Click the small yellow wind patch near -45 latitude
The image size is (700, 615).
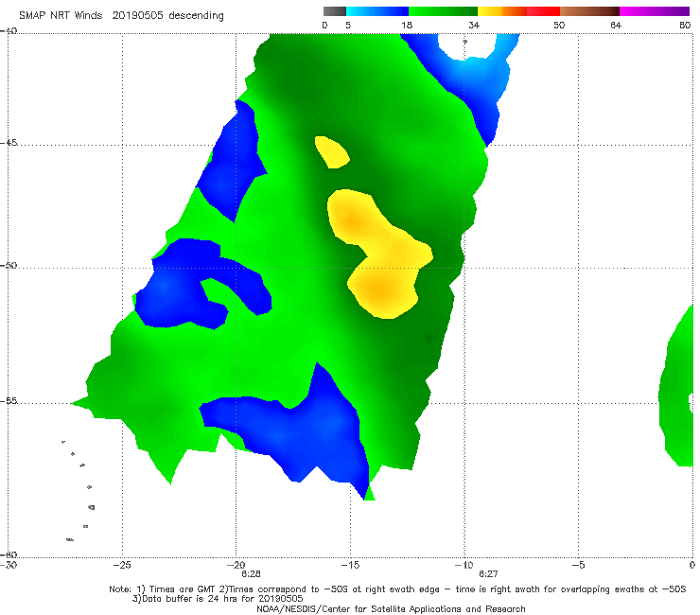point(331,152)
